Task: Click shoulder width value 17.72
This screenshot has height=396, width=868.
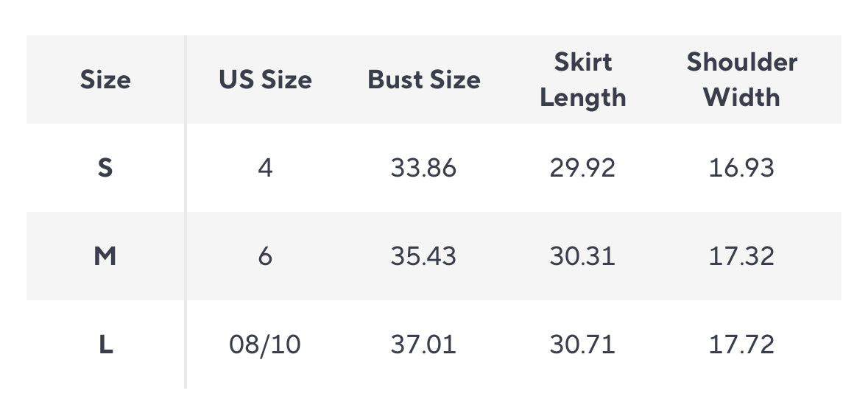Action: pos(741,344)
